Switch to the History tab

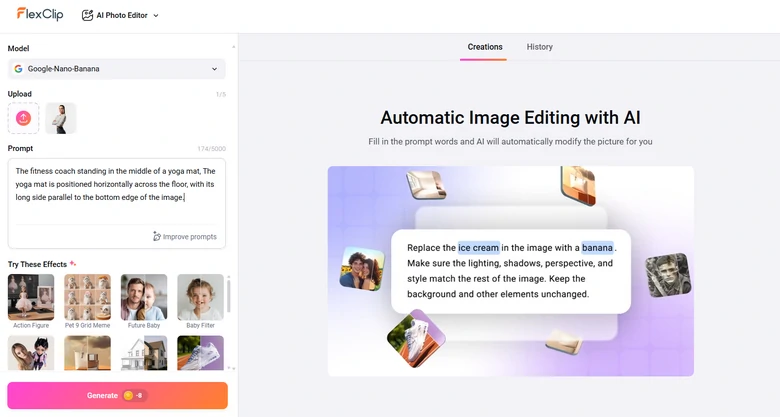[x=540, y=47]
